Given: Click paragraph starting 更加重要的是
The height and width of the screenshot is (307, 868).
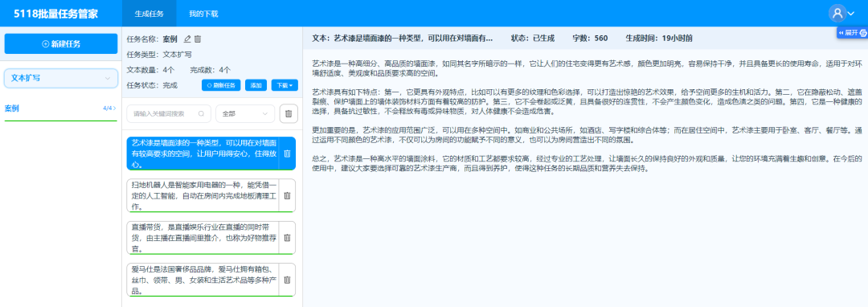Looking at the screenshot, I should [x=588, y=135].
